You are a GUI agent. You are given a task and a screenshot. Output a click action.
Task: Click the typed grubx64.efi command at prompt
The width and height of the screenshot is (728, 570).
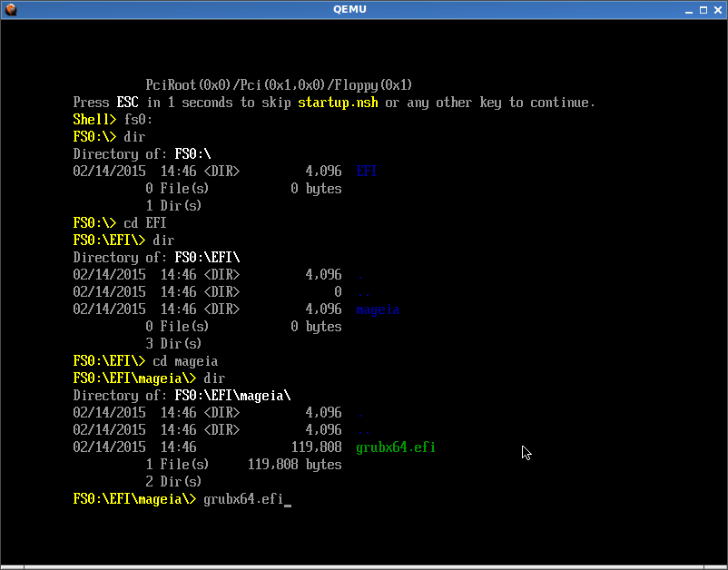click(243, 499)
